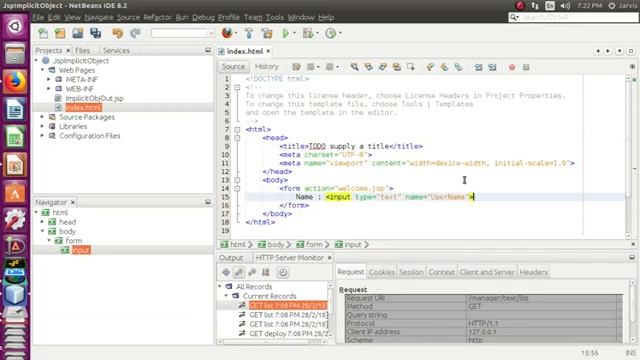Expand the Configuration Files node
The width and height of the screenshot is (640, 360).
click(42, 136)
